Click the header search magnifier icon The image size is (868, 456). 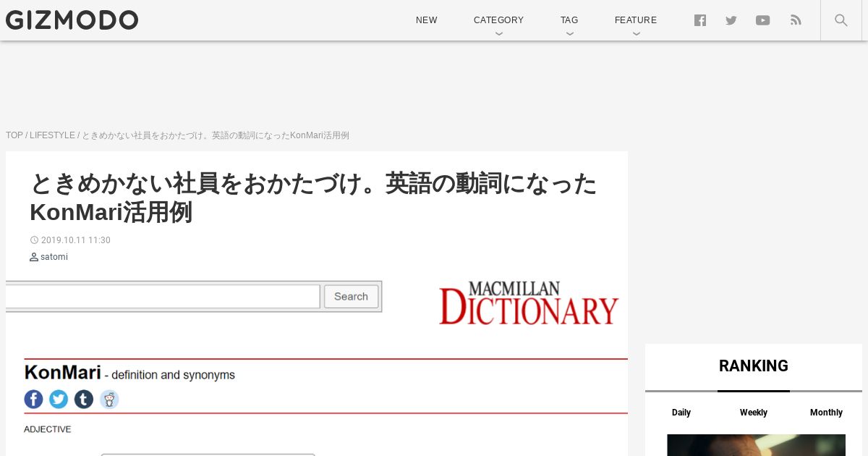click(x=841, y=20)
